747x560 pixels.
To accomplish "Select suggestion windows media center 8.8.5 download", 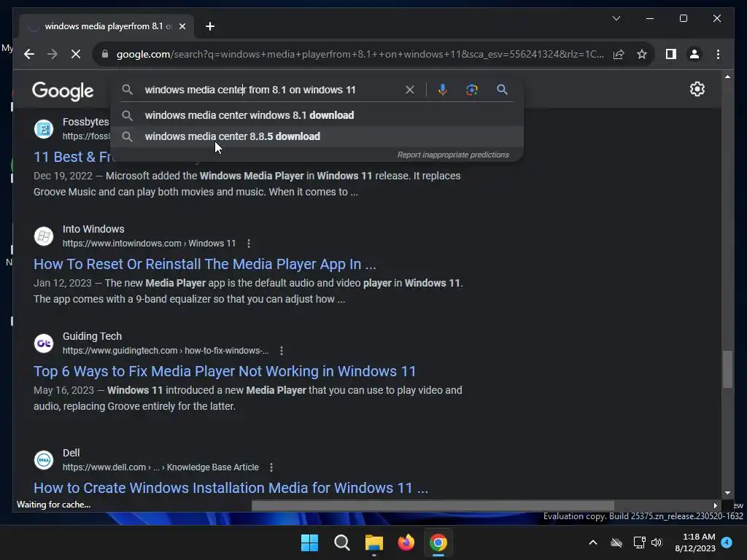I will [x=317, y=136].
